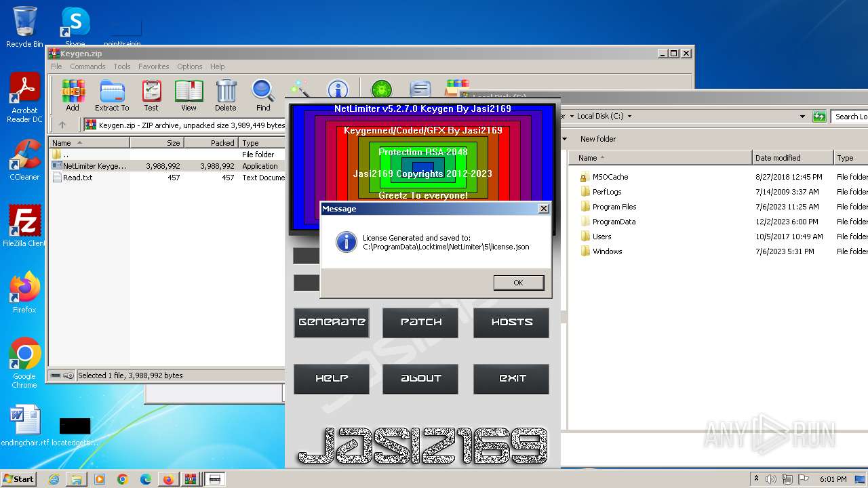Click the Wizard wand icon in WinRAR

pyautogui.click(x=300, y=89)
